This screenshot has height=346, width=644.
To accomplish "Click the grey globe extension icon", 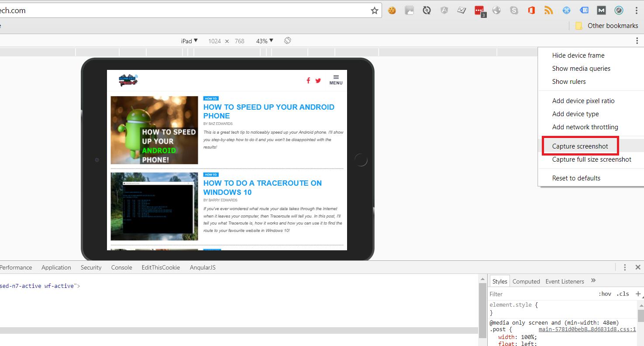I will 496,10.
